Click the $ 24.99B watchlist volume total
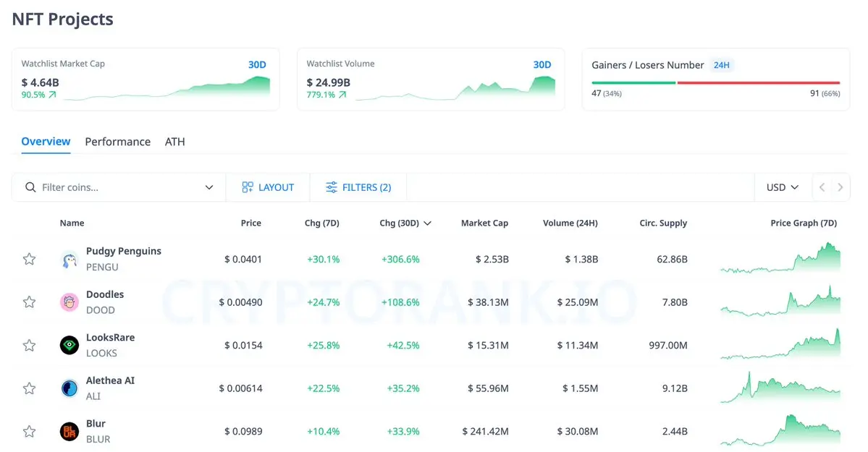Image resolution: width=868 pixels, height=452 pixels. pyautogui.click(x=328, y=82)
